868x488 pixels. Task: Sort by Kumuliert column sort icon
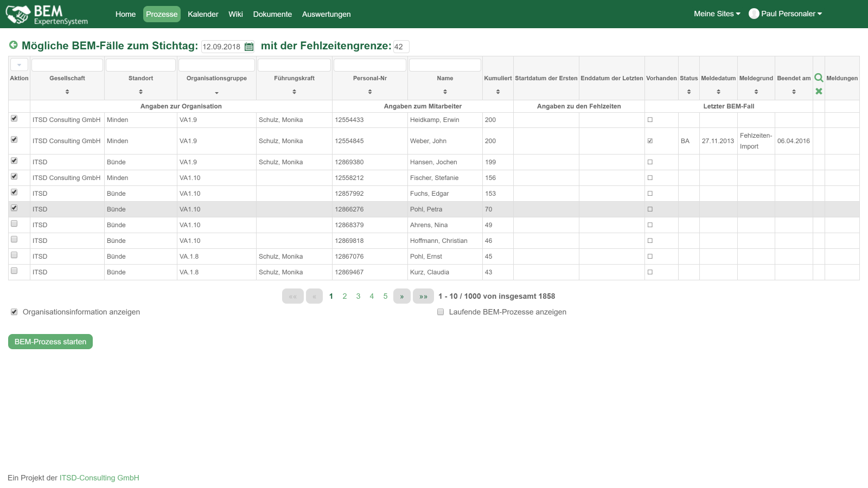pos(498,92)
